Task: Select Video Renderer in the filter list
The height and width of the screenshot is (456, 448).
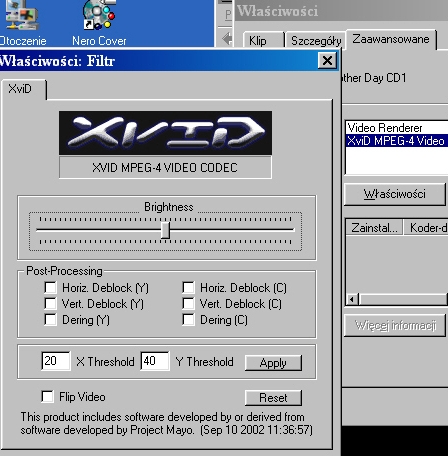Action: 397,128
